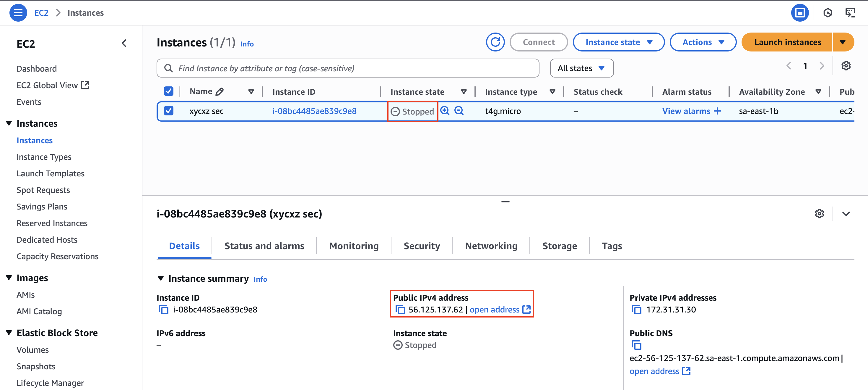Viewport: 868px width, 390px height.
Task: Click the Connect button
Action: 538,42
